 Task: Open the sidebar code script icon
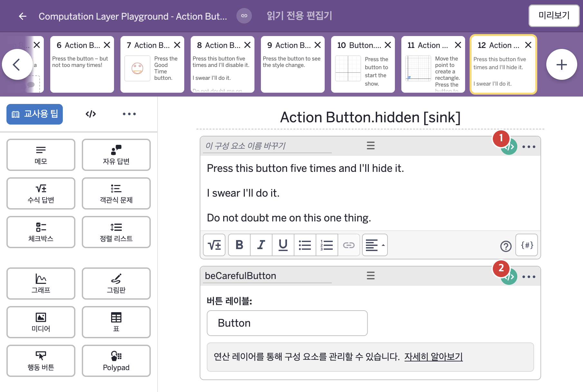(x=91, y=114)
